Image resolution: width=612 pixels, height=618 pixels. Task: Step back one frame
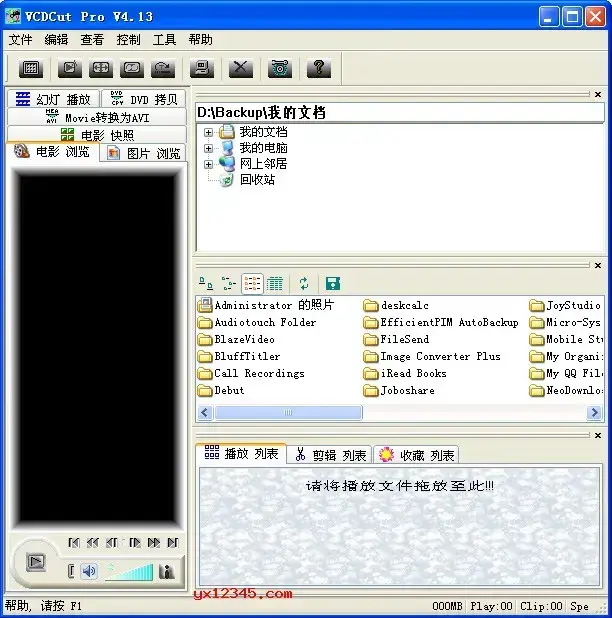coord(112,543)
